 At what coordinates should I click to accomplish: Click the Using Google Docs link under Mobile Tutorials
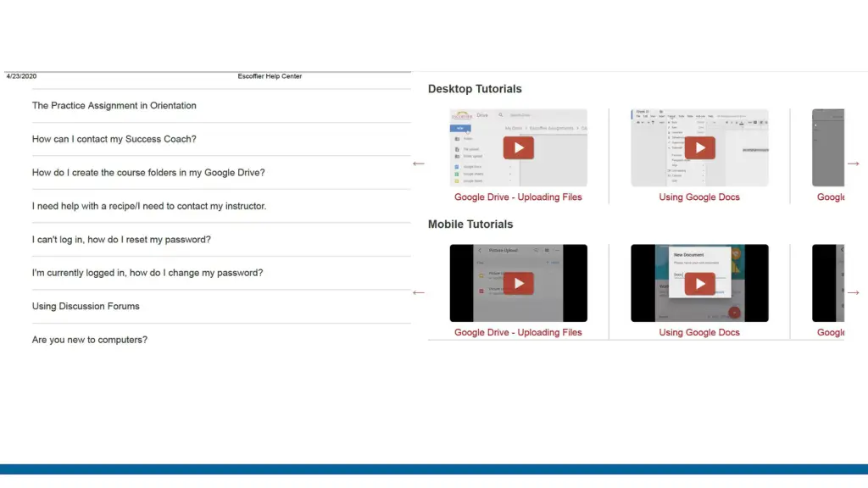tap(699, 332)
